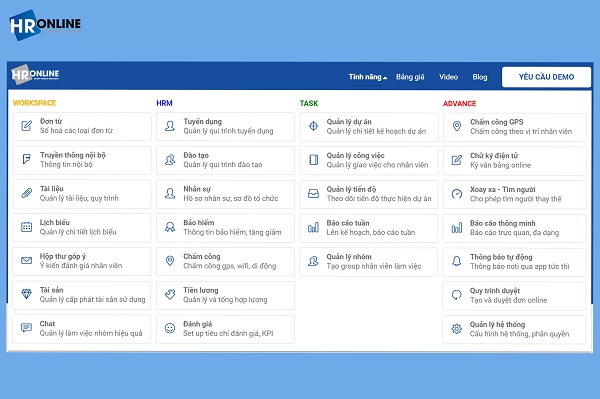Click the Báo cáo tuần bar chart icon
This screenshot has height=399, width=600.
click(x=313, y=227)
